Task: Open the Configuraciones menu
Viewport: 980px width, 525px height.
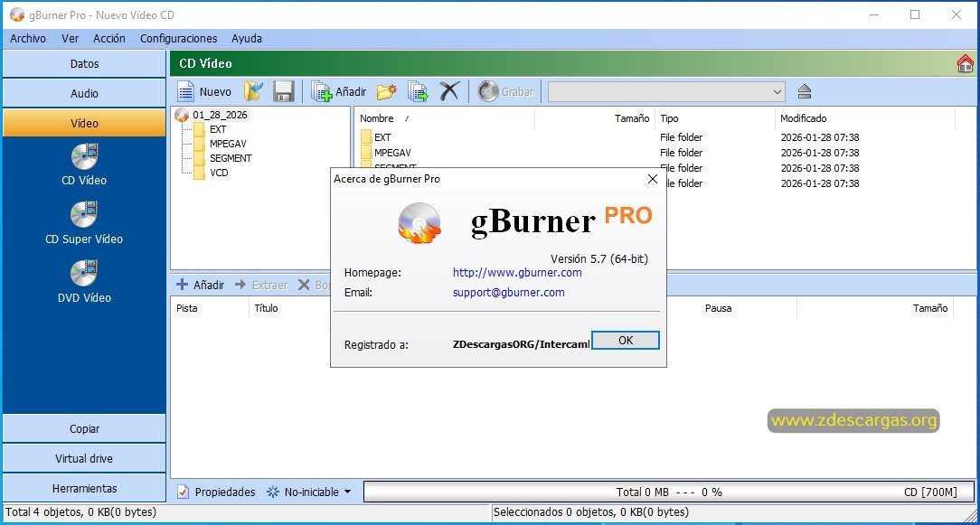Action: (179, 39)
